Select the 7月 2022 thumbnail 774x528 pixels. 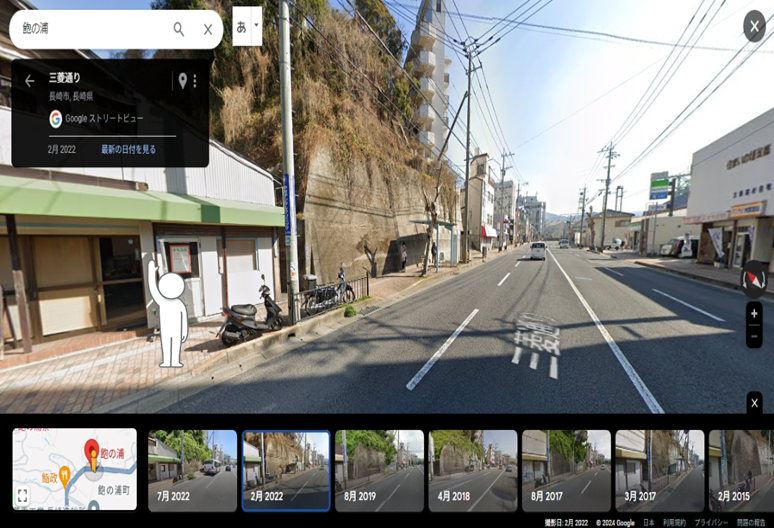192,470
